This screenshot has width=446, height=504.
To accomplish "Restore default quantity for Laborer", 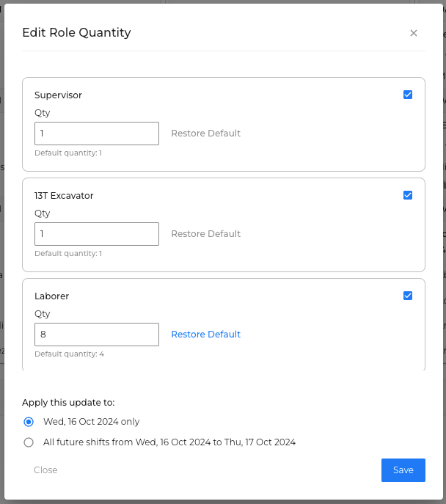I will pos(205,335).
